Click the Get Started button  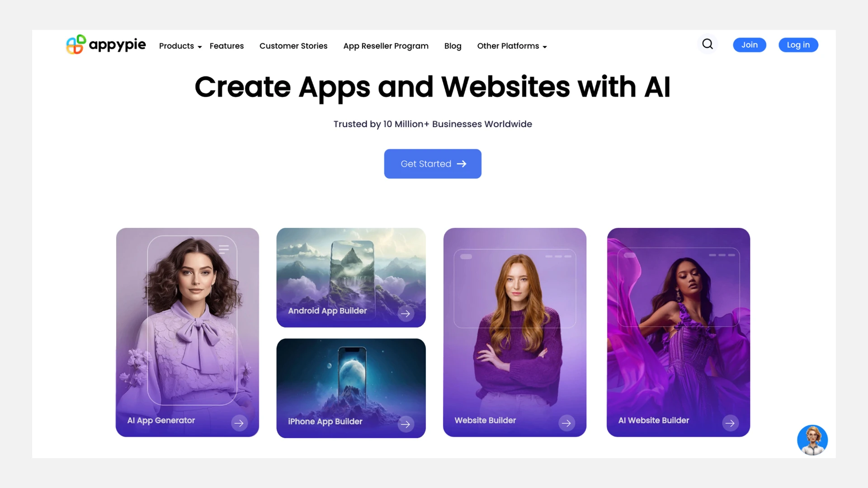[433, 164]
